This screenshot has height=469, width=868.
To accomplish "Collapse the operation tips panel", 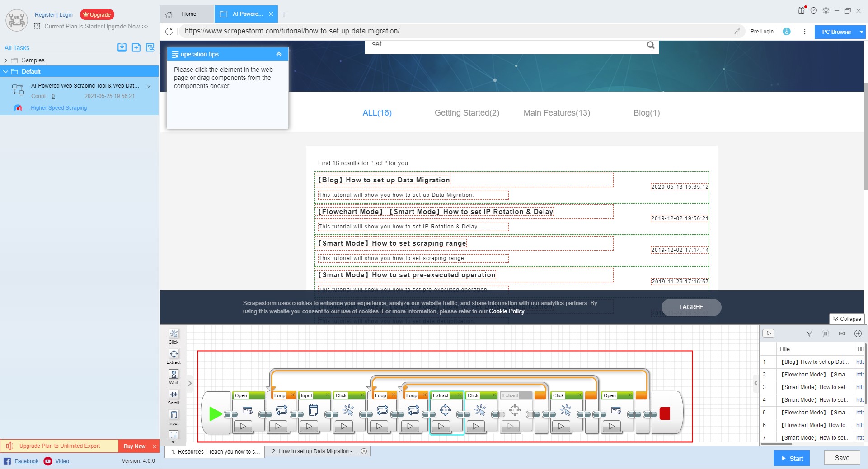I will (x=279, y=54).
